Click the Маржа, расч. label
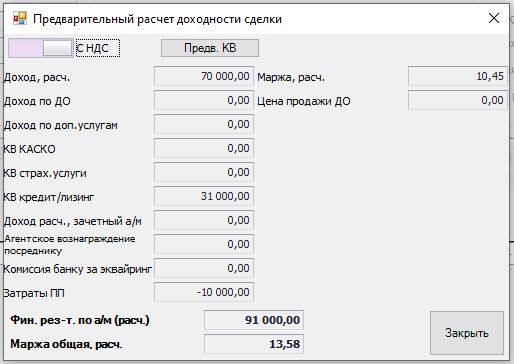Screen dimensions: 514x364 tap(291, 77)
